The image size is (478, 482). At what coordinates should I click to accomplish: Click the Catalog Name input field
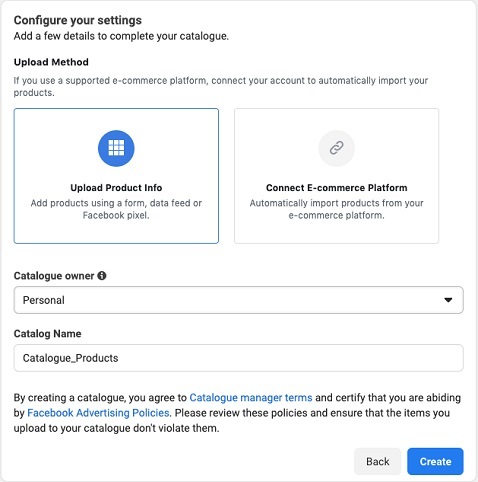(238, 358)
